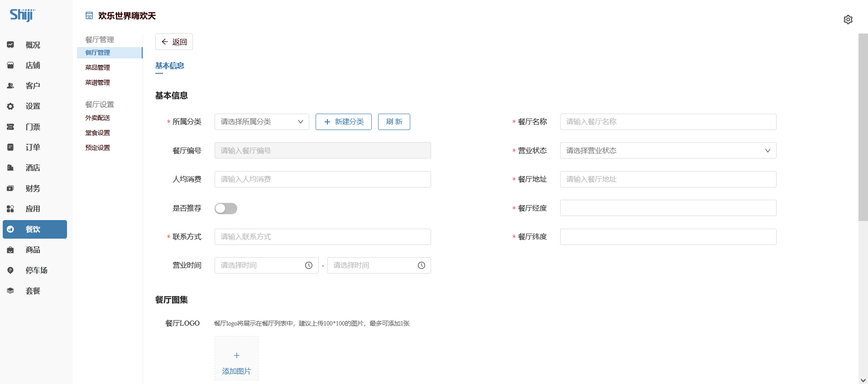
Task: Open the 门票 tickets sidebar icon
Action: coord(10,127)
